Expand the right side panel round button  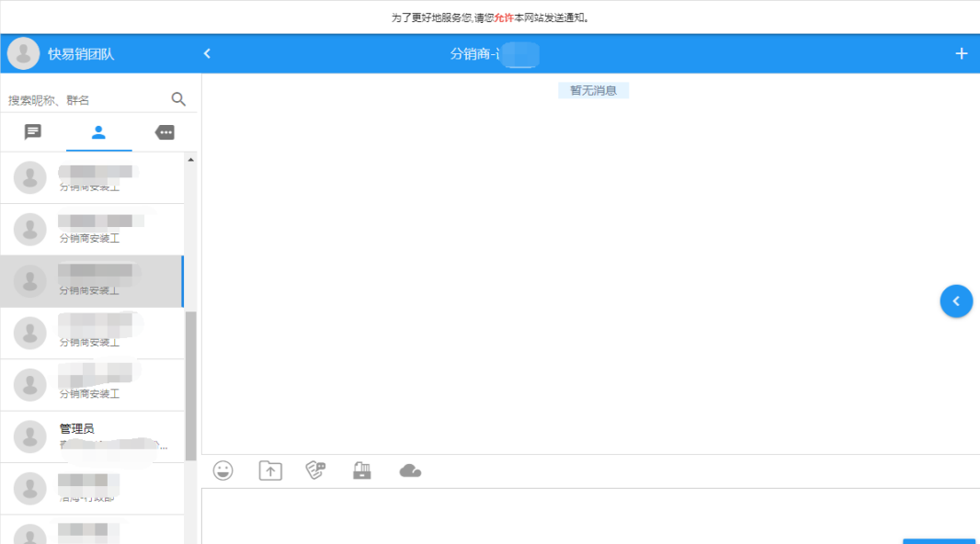pyautogui.click(x=956, y=300)
